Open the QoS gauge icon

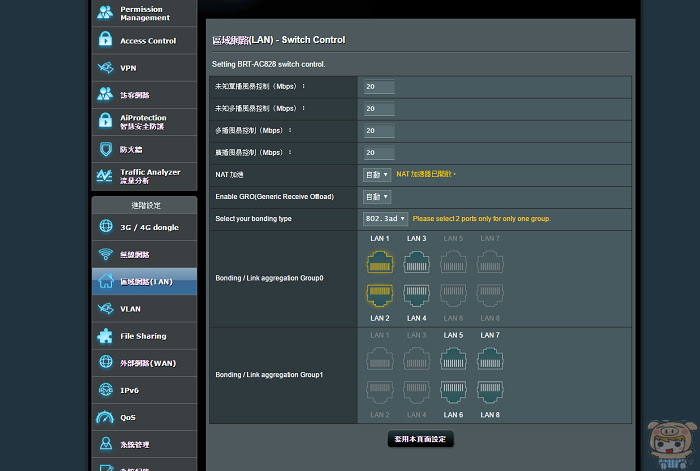(105, 417)
